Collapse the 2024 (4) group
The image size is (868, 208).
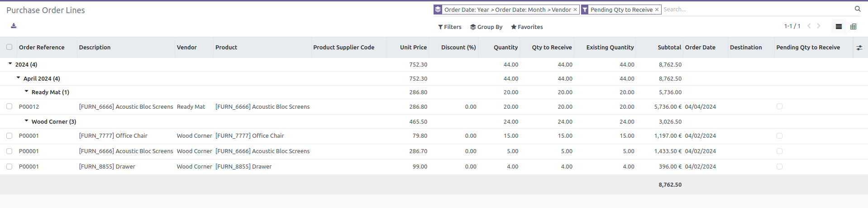(23, 64)
